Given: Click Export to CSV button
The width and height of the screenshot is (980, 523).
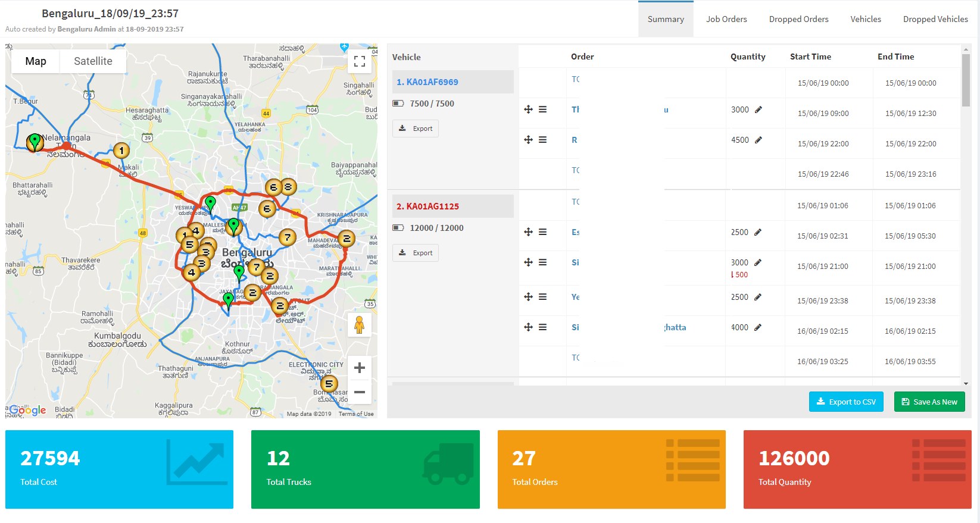Looking at the screenshot, I should click(x=846, y=402).
